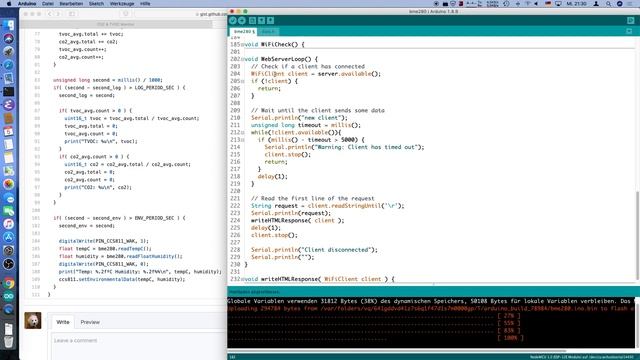The height and width of the screenshot is (360, 640).
Task: Click the Arduino Upload arrow button
Action: 242,20
